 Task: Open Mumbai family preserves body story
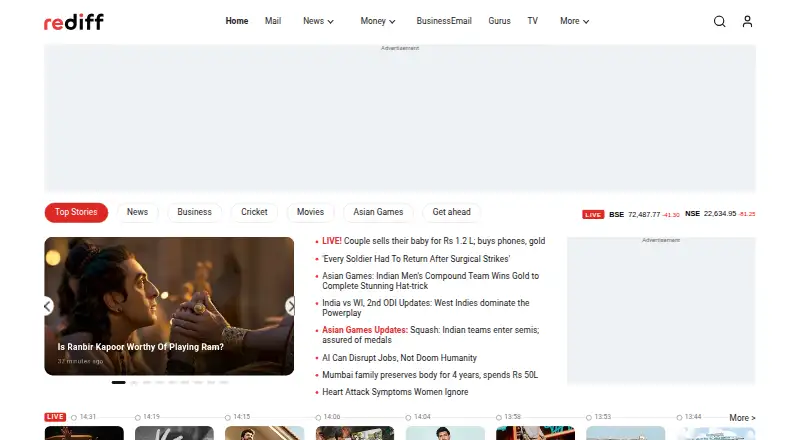point(430,375)
